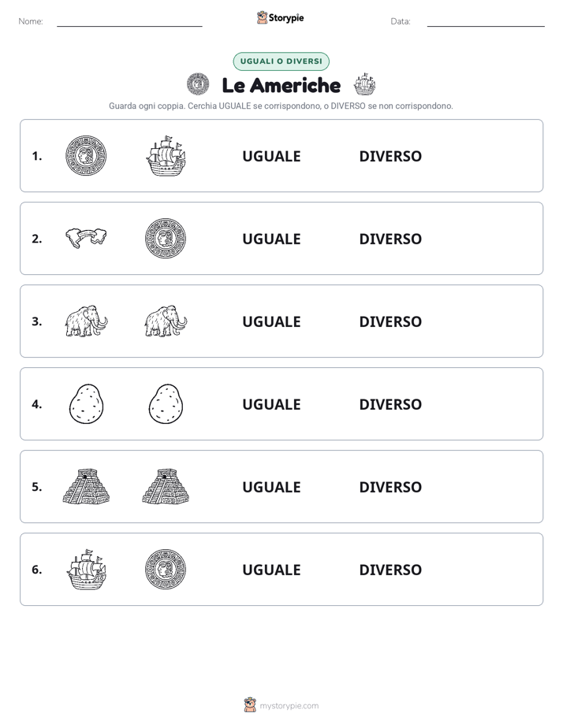This screenshot has width=563, height=728.
Task: Click the left pyramid in row 5
Action: (x=86, y=486)
